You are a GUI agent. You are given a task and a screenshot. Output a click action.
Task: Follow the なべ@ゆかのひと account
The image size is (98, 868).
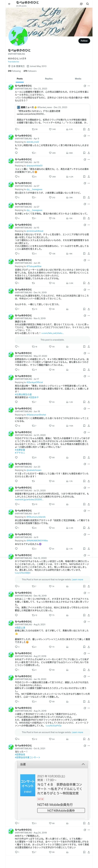84,41
